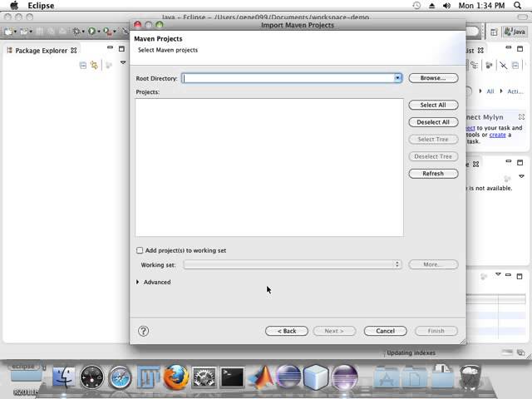532x399 pixels.
Task: Minimize the Task List view
Action: pos(508,48)
